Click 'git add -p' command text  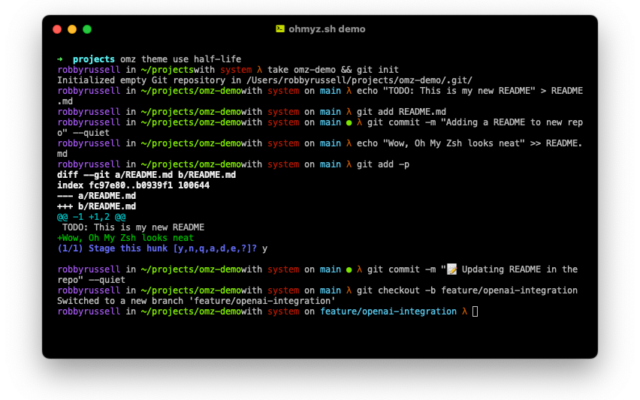coord(383,164)
